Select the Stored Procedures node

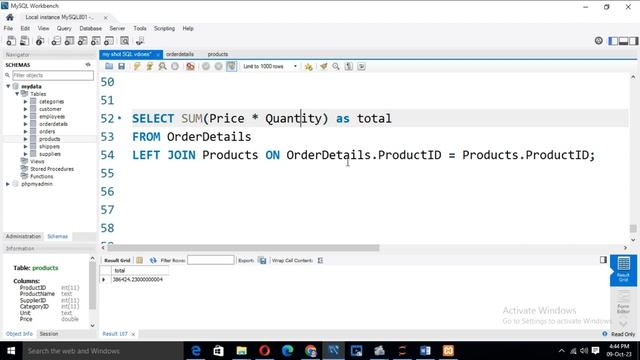point(52,169)
